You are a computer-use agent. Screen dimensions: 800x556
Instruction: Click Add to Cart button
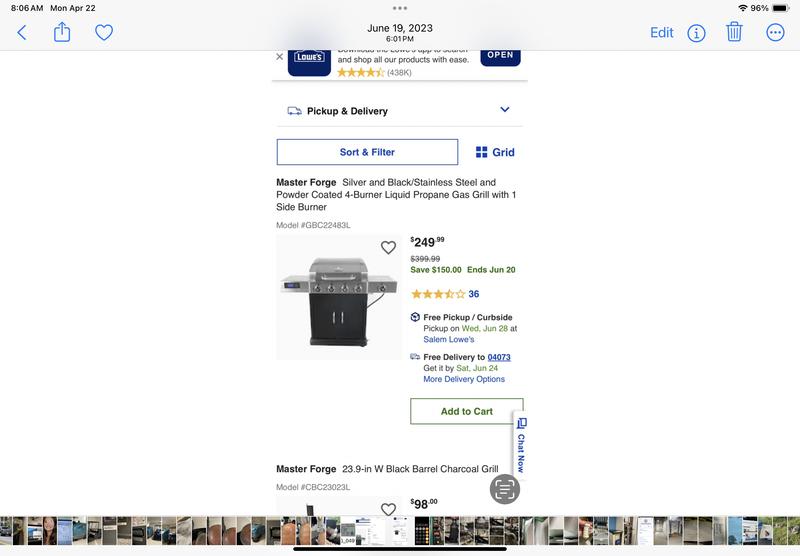tap(467, 411)
